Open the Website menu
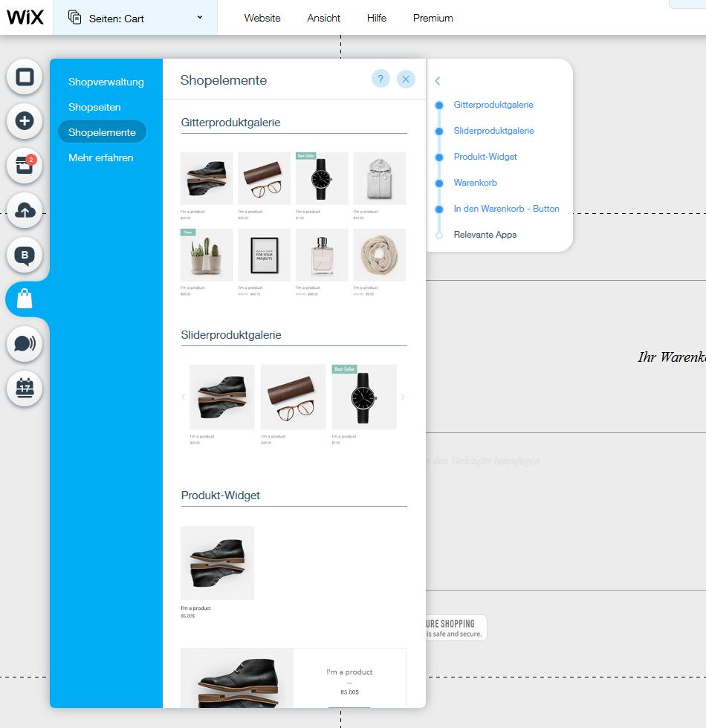 [262, 18]
